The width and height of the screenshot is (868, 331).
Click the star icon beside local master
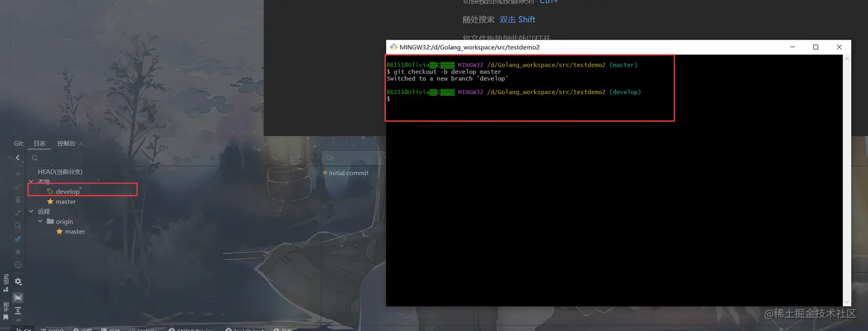pyautogui.click(x=50, y=201)
